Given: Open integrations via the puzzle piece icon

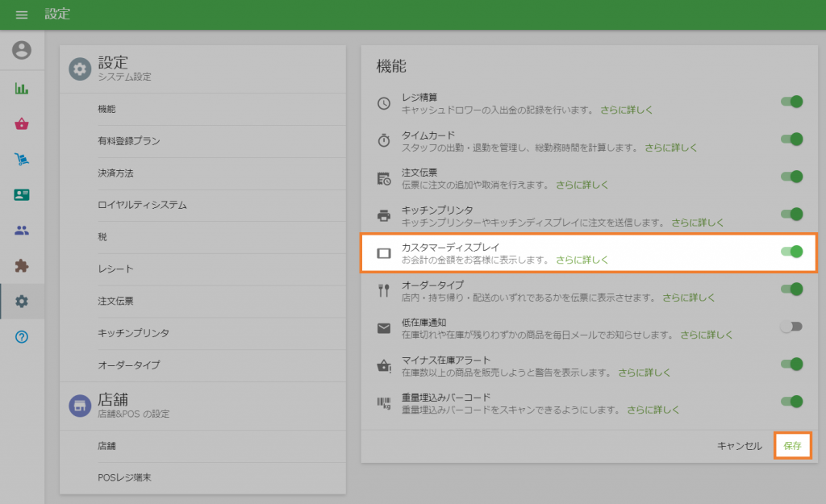Looking at the screenshot, I should 22,266.
